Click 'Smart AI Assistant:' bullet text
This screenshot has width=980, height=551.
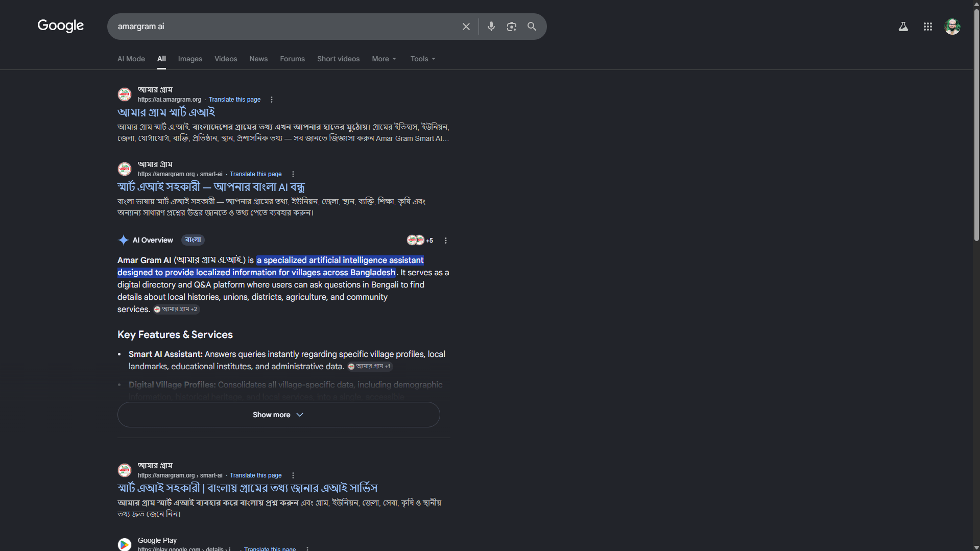165,354
